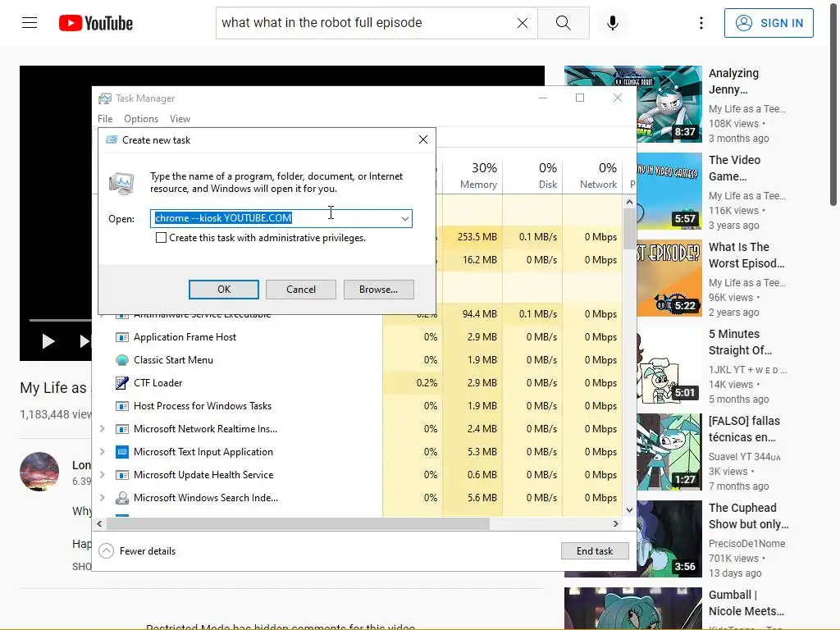
Task: Play the video with the play button
Action: (48, 341)
